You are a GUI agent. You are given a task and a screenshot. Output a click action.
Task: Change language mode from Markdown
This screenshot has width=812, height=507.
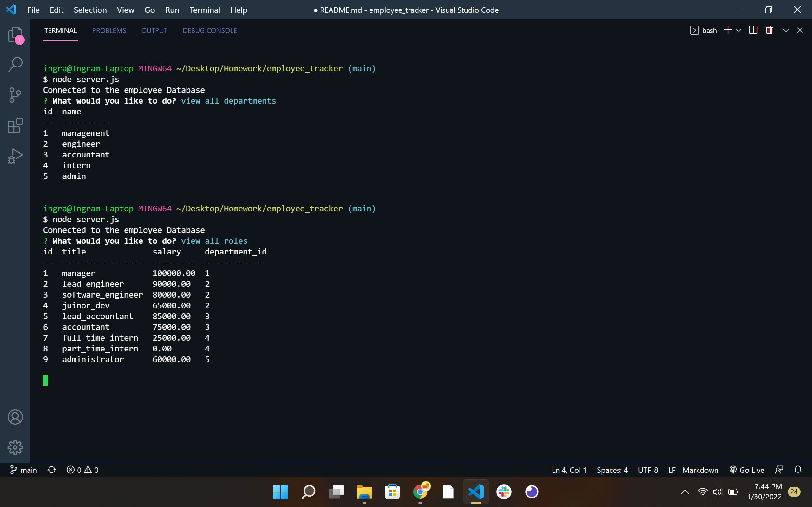[700, 470]
